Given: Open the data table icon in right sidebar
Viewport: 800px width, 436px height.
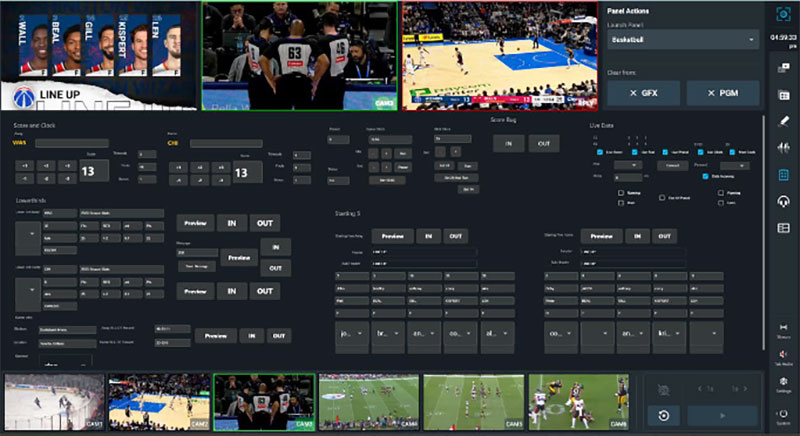Looking at the screenshot, I should [783, 95].
